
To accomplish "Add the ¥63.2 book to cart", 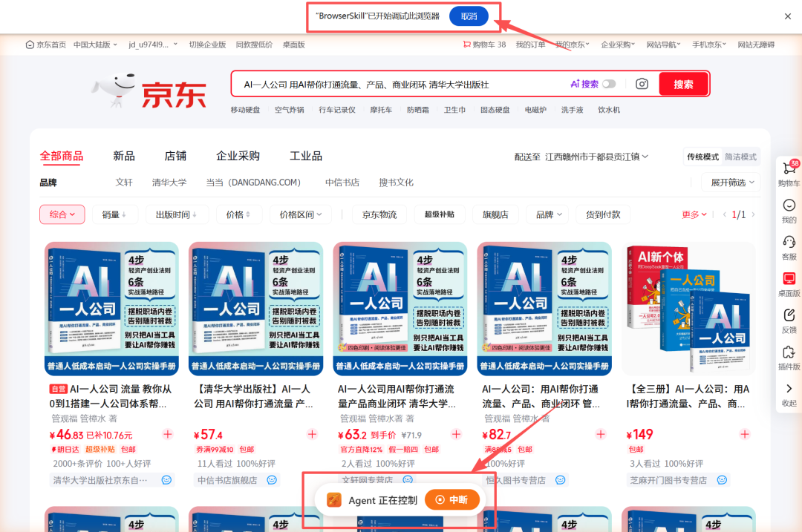I will point(456,434).
